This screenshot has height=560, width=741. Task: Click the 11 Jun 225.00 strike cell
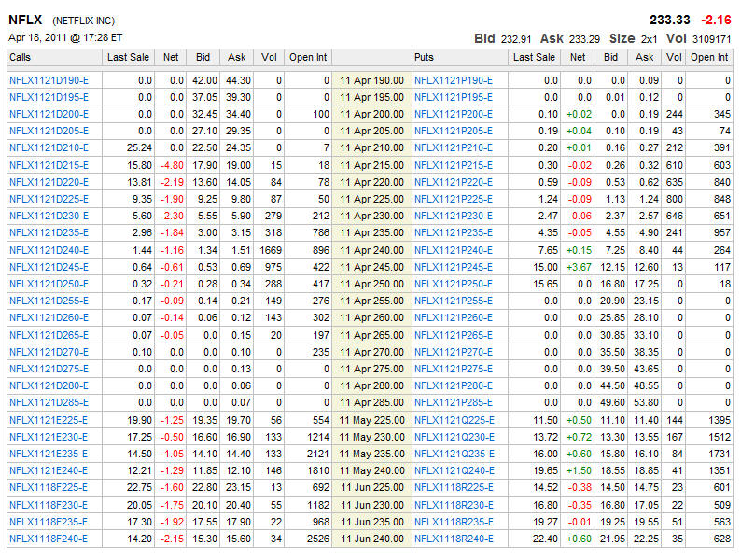(372, 488)
